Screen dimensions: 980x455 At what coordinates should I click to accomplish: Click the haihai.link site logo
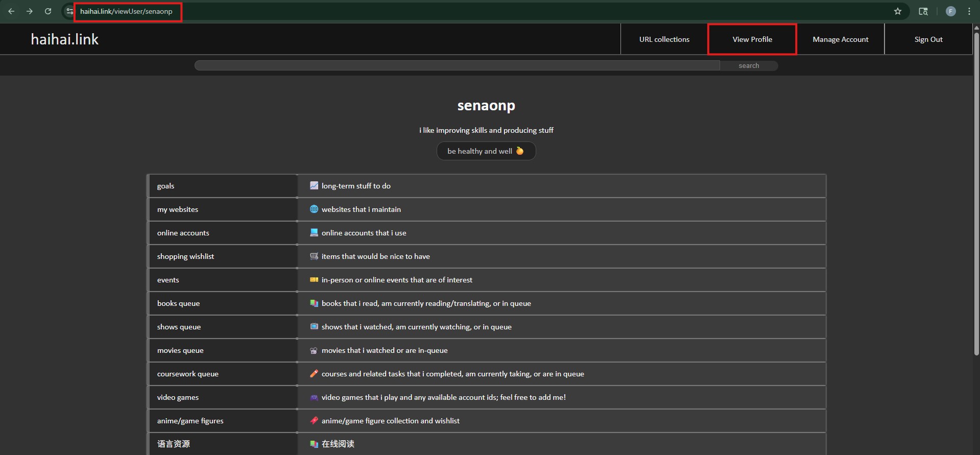(64, 39)
